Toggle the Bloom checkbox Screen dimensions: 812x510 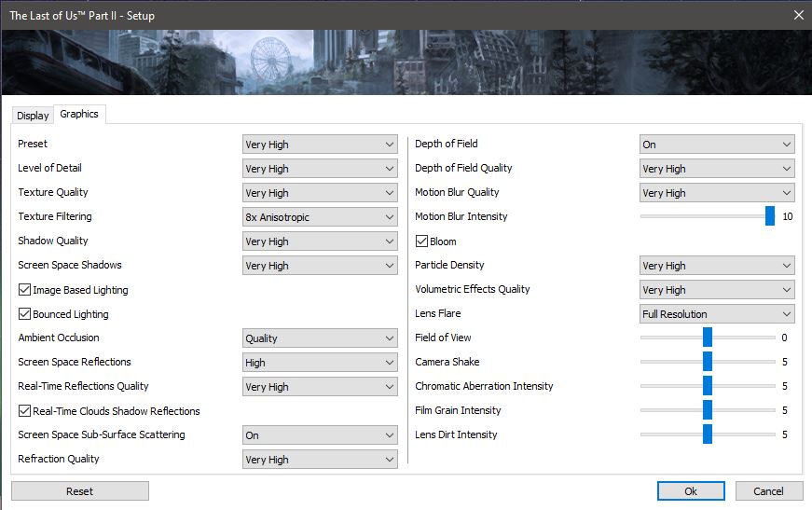[x=422, y=241]
